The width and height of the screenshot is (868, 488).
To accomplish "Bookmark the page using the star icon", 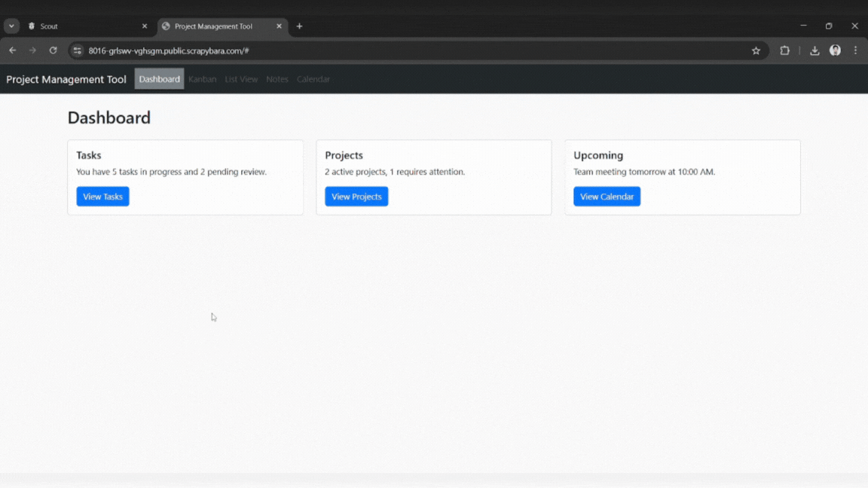I will click(x=756, y=50).
